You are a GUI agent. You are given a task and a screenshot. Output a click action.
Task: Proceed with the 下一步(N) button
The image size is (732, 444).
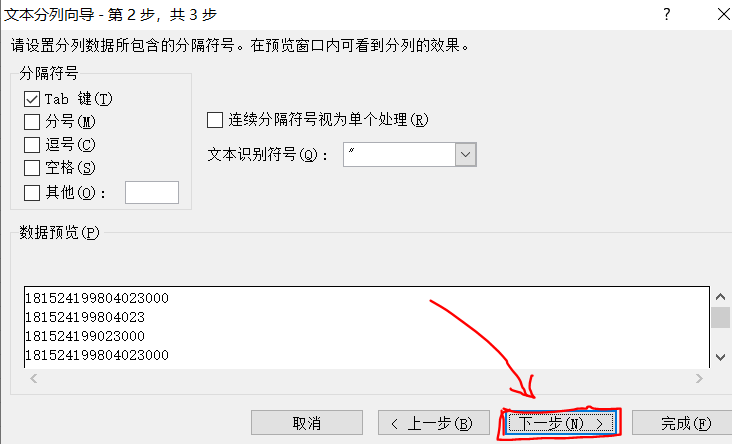coord(560,423)
